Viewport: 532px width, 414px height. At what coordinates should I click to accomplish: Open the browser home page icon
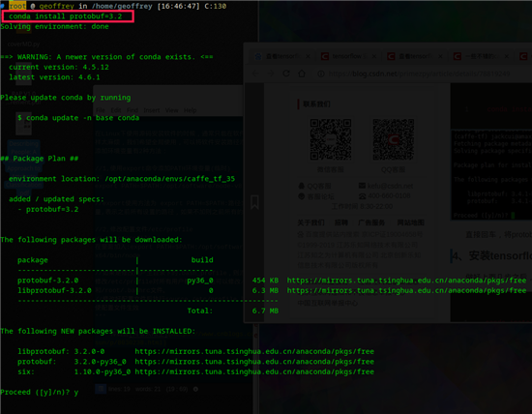pos(302,74)
